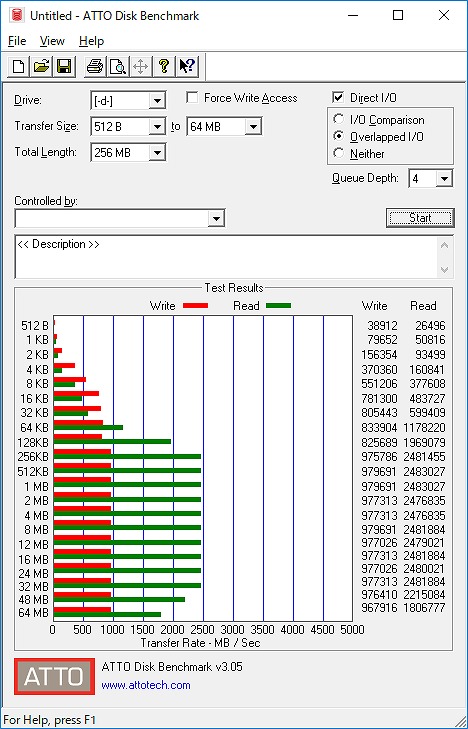The width and height of the screenshot is (468, 729).
Task: Select the I/O Comparison radio button
Action: (339, 119)
